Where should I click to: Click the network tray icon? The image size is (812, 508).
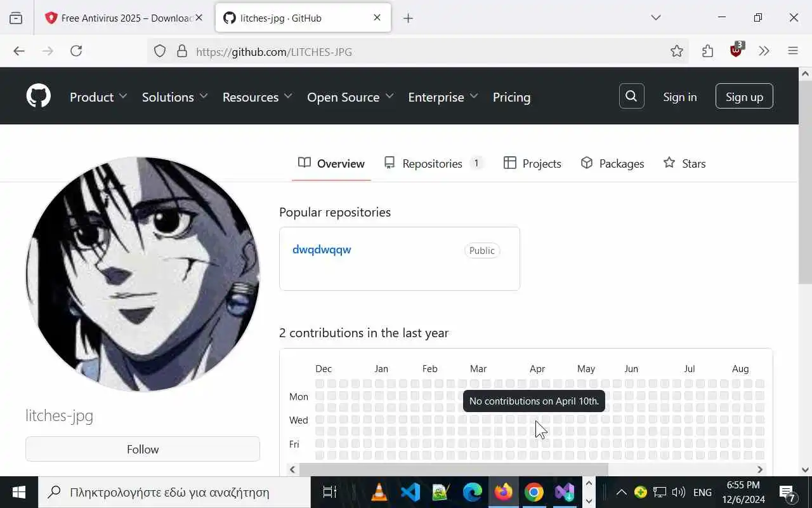pyautogui.click(x=660, y=492)
